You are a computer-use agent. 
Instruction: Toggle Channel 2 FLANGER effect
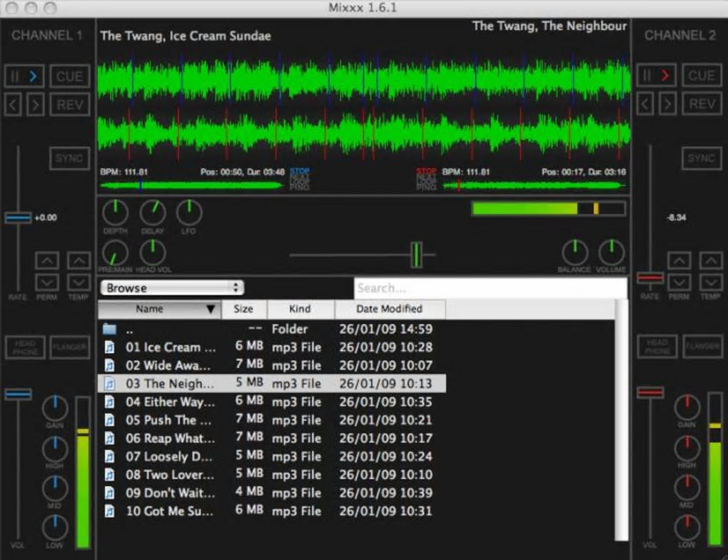[x=702, y=347]
